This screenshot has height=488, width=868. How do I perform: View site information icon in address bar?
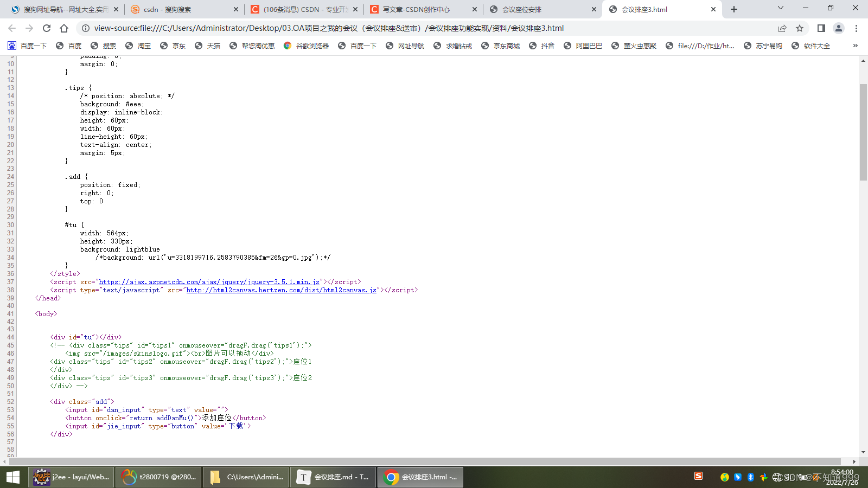(85, 28)
